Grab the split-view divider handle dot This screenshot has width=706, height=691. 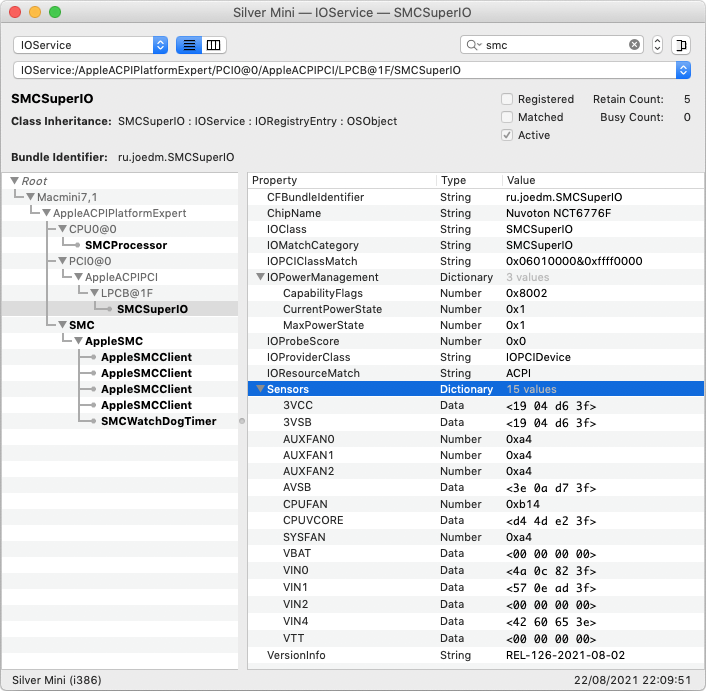(x=242, y=421)
